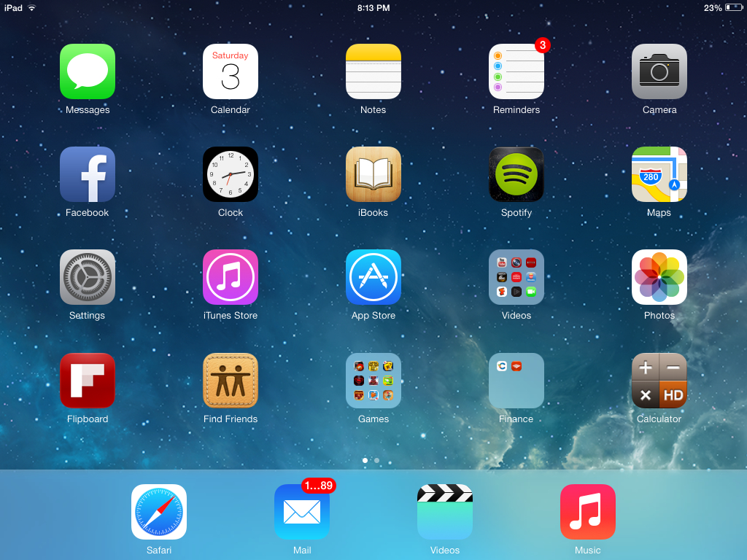Image resolution: width=747 pixels, height=560 pixels.
Task: Open the Maps app
Action: click(659, 174)
